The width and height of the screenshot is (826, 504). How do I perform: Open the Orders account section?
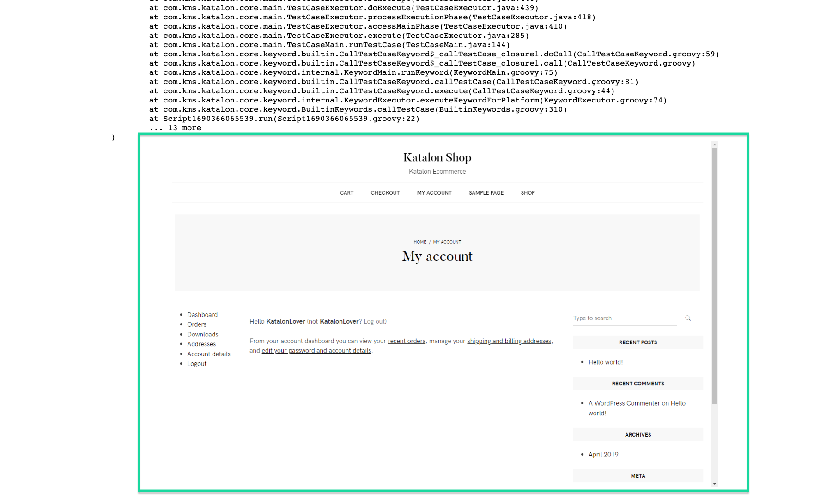[x=197, y=324]
